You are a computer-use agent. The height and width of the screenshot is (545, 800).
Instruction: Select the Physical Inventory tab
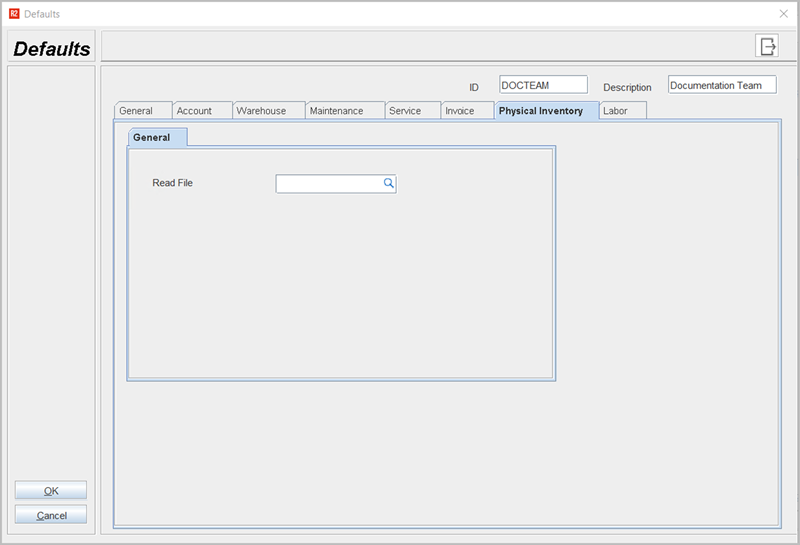pyautogui.click(x=546, y=111)
